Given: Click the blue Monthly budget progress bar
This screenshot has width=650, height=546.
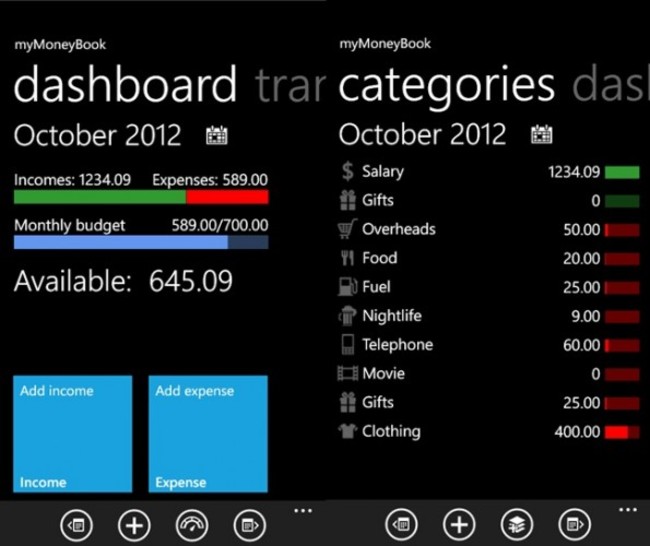Looking at the screenshot, I should [x=141, y=242].
